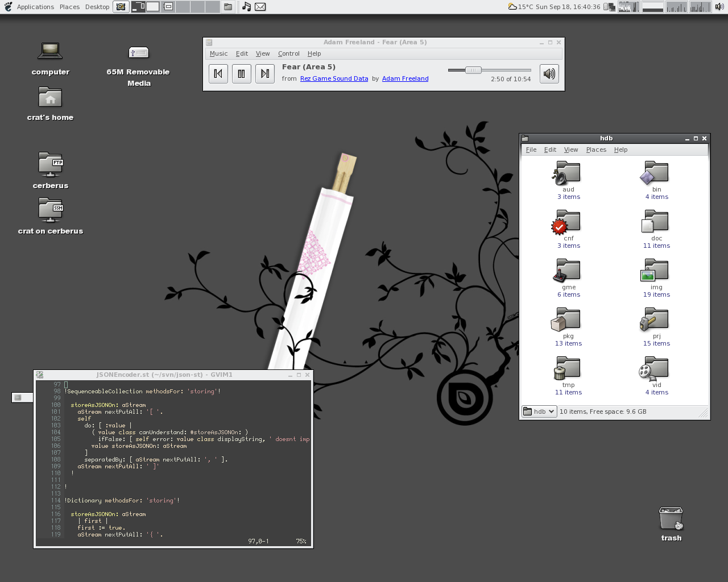This screenshot has height=582, width=728.
Task: Click the weather applet showing 15°C
Action: tap(520, 7)
